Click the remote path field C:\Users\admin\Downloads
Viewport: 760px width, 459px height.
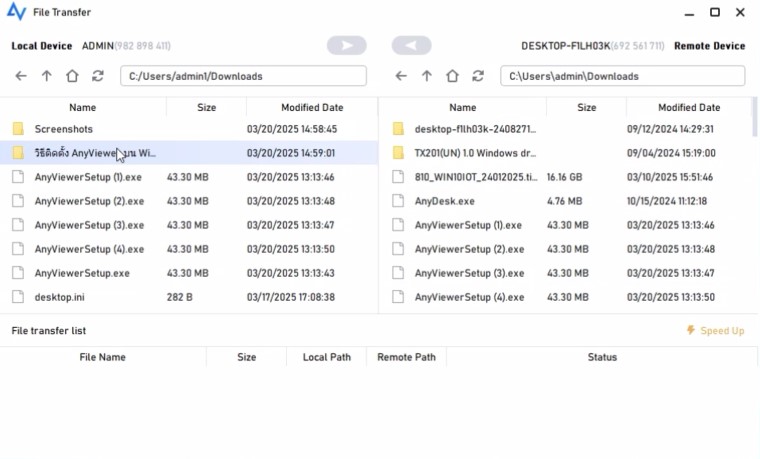point(623,76)
